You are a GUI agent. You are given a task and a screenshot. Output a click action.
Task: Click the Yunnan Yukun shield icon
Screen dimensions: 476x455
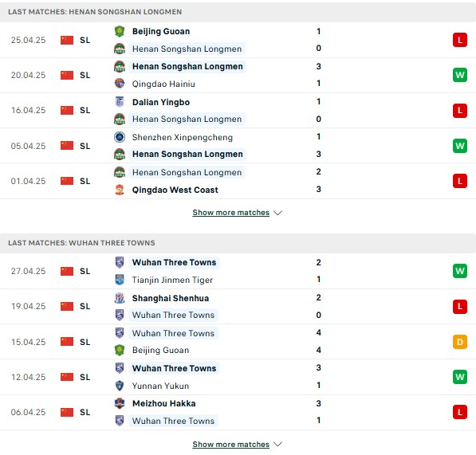pos(120,386)
